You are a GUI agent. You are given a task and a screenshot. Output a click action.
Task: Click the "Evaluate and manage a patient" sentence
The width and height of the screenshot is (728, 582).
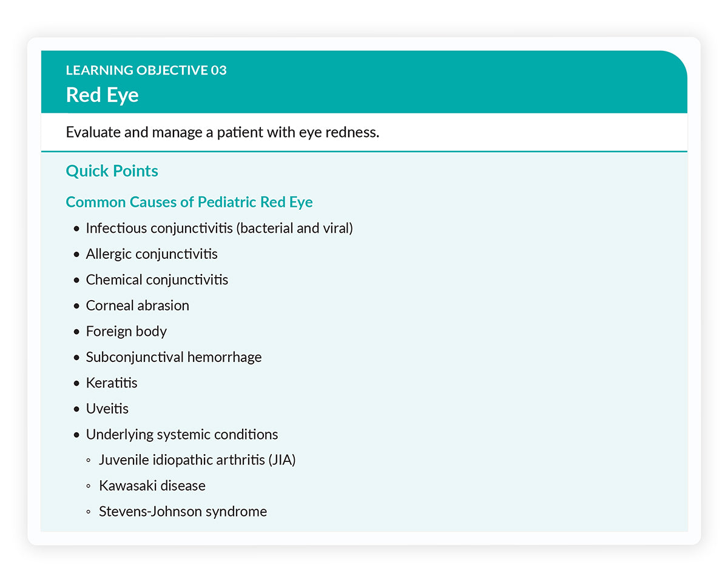click(x=222, y=132)
